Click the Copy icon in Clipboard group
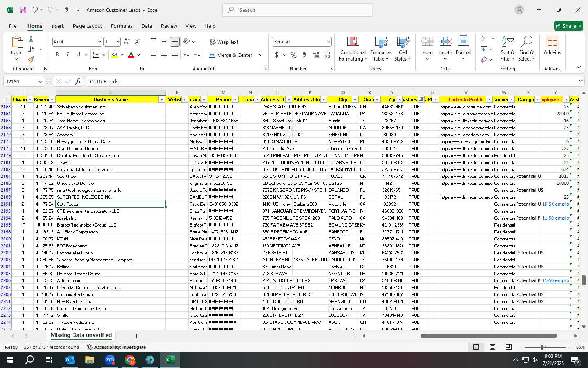Viewport: 588px width, 368px height. point(31,49)
